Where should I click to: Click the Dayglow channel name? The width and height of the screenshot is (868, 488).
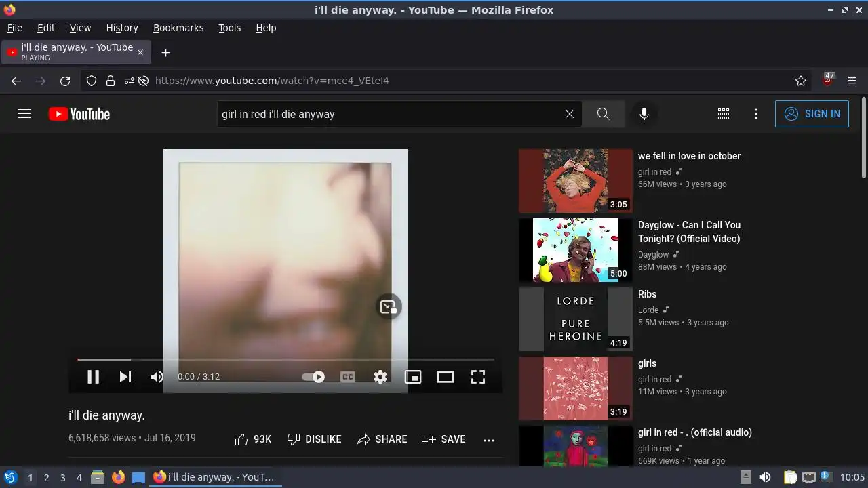(x=653, y=255)
